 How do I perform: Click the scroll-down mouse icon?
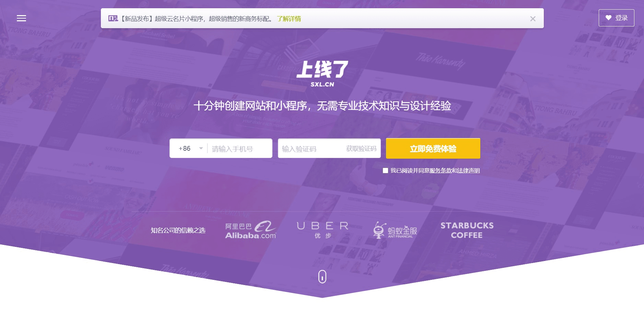tap(322, 276)
